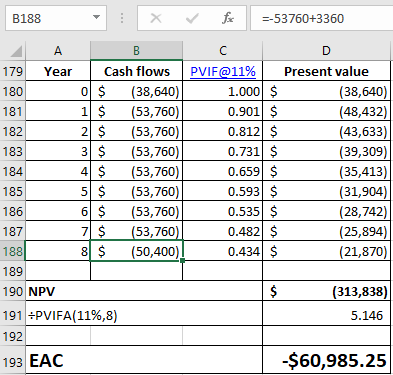Click the formula bar showing =-53760+3360

[322, 18]
